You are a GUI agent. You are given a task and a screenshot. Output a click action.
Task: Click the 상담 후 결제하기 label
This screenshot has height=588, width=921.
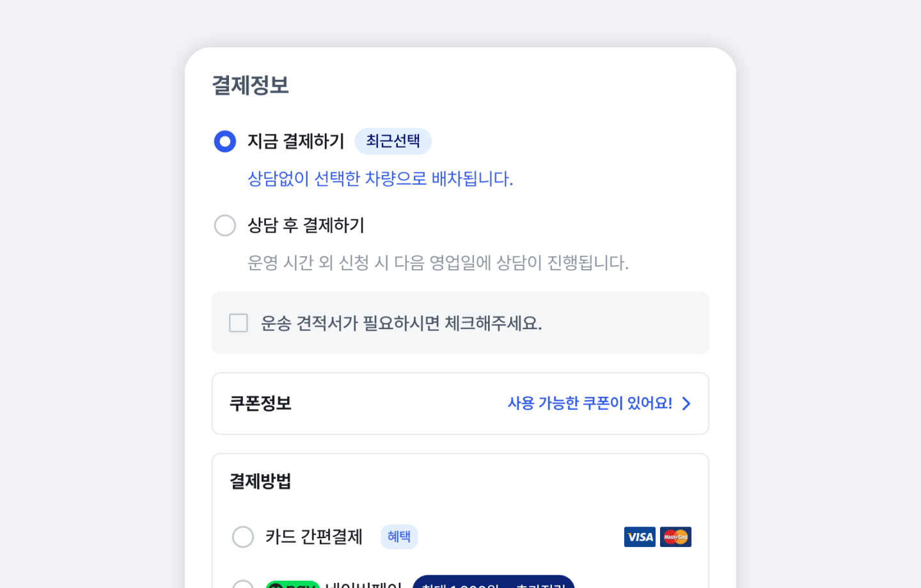(x=306, y=225)
